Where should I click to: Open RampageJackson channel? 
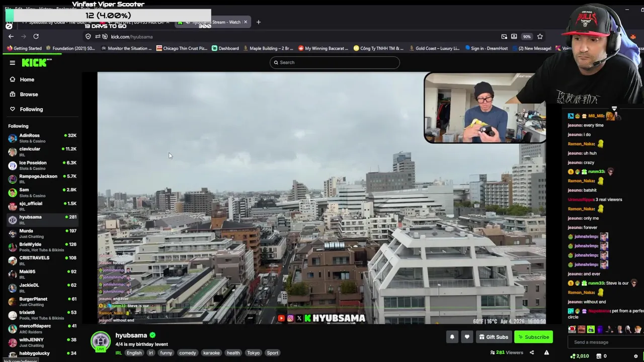[x=42, y=178]
